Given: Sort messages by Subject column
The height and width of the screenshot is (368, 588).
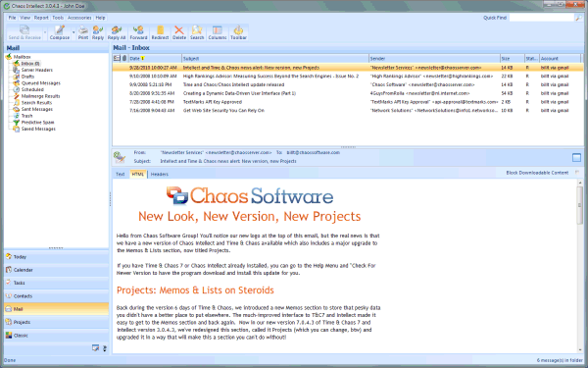Looking at the screenshot, I should (x=275, y=59).
